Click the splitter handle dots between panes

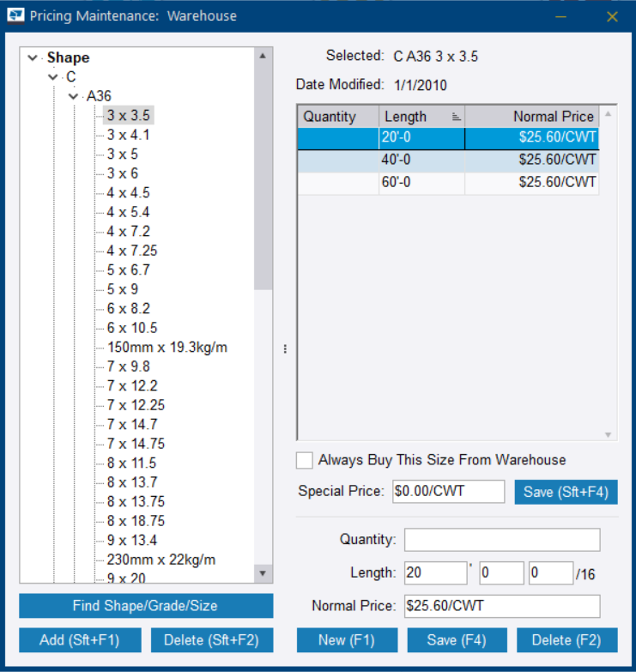click(285, 348)
